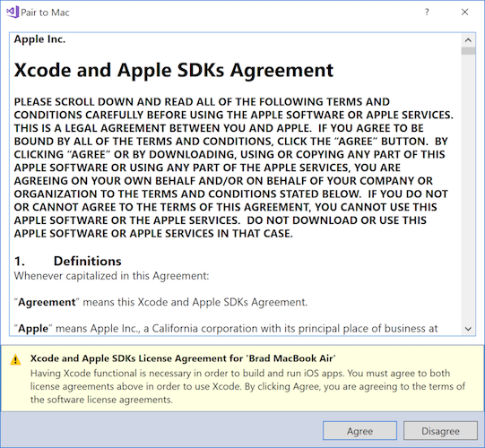Select the 1. Definitions section heading

click(x=68, y=261)
